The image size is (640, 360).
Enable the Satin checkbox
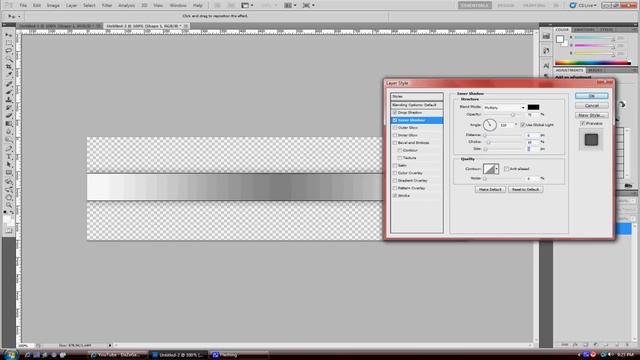[x=395, y=165]
